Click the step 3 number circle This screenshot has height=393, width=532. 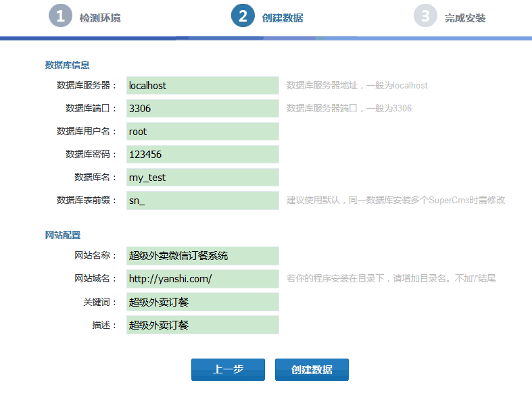pos(425,16)
